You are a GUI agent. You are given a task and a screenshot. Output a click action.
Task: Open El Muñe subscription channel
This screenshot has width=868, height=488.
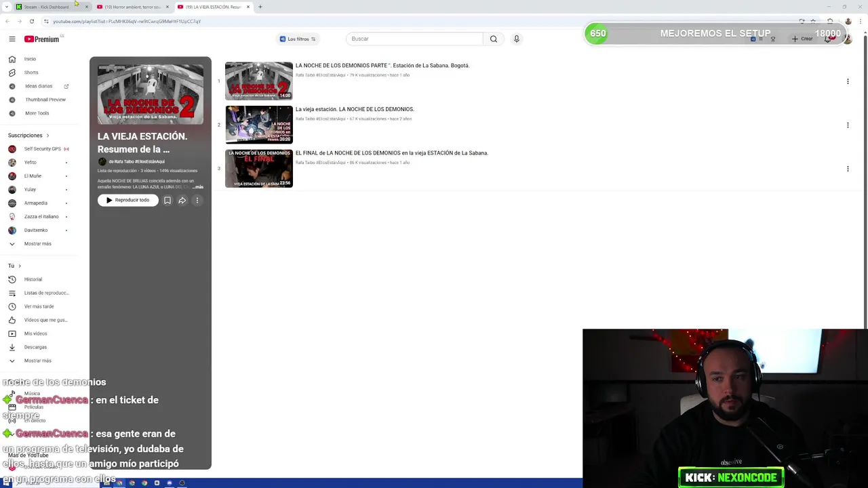pyautogui.click(x=33, y=176)
